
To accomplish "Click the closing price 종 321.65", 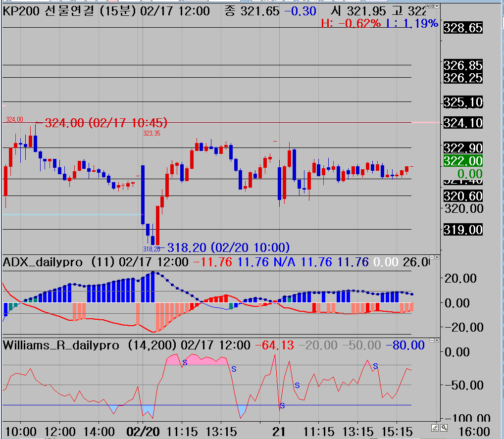I will coord(252,11).
